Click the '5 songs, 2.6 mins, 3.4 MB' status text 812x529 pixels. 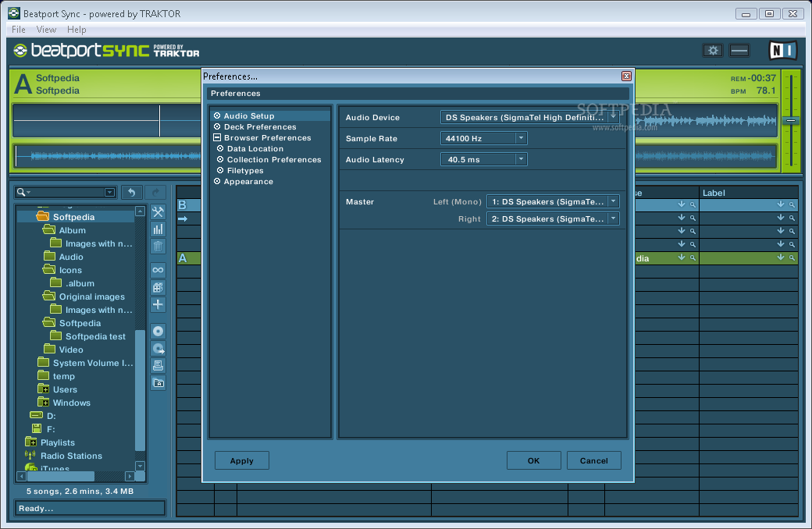tap(80, 492)
